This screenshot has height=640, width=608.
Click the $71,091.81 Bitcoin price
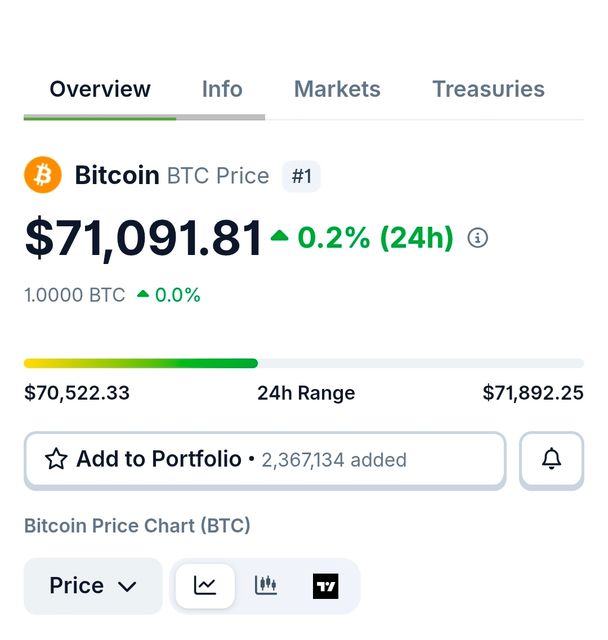pos(143,238)
